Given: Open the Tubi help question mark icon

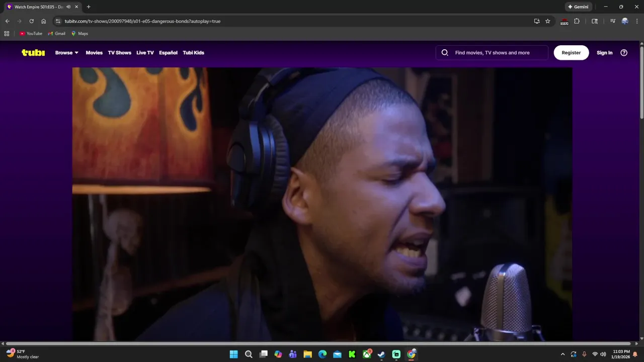Looking at the screenshot, I should point(624,52).
